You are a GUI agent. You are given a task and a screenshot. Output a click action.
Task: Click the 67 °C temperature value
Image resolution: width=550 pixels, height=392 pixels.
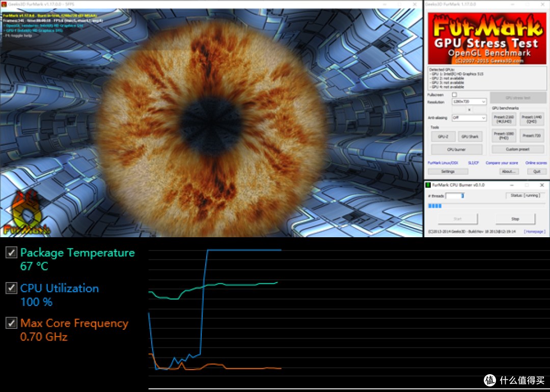[34, 266]
